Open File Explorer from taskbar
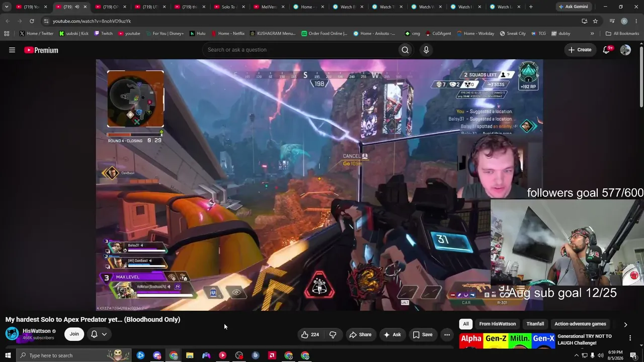The image size is (644, 362). point(190,355)
